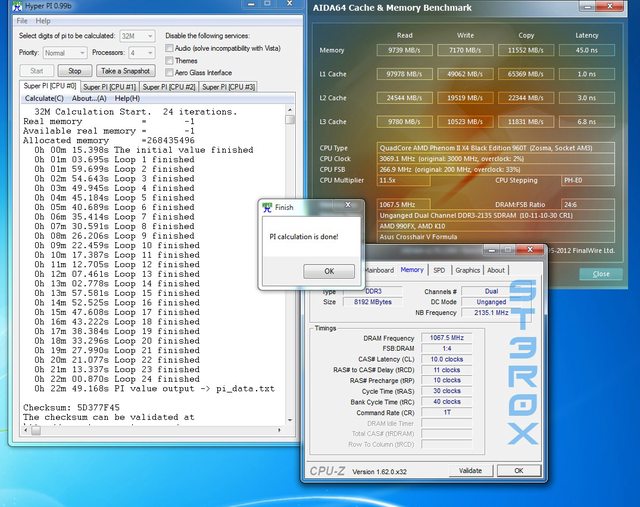Switch to Super PI [CPU #0] tab
The image size is (640, 507).
50,86
